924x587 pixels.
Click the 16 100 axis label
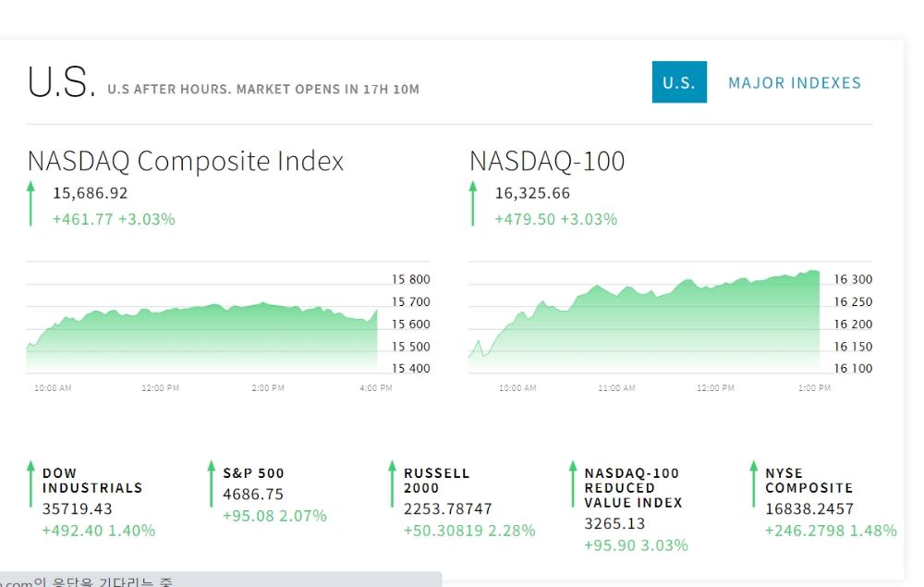click(853, 368)
